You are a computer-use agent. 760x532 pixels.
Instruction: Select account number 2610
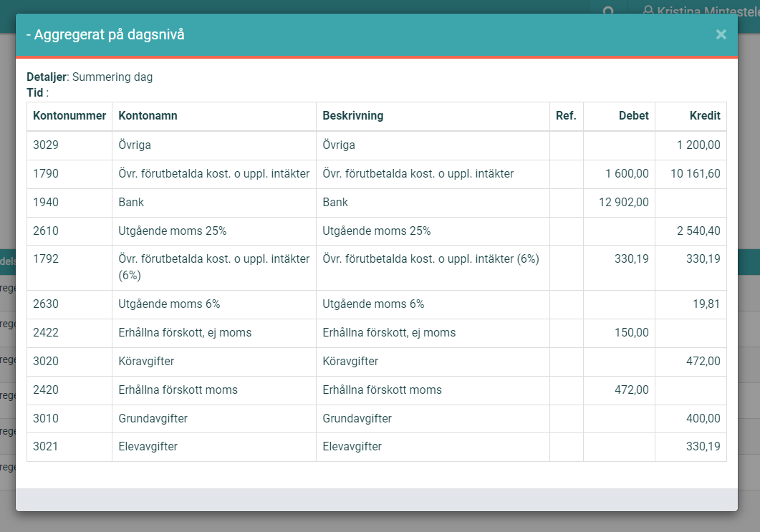pyautogui.click(x=46, y=231)
